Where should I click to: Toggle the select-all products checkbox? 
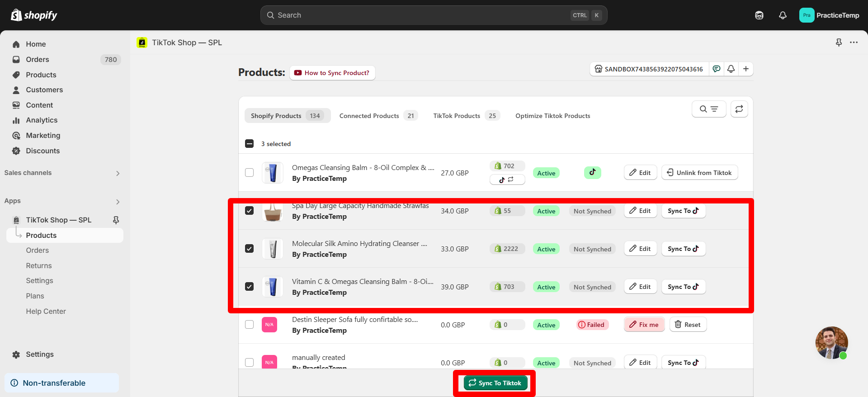click(249, 144)
